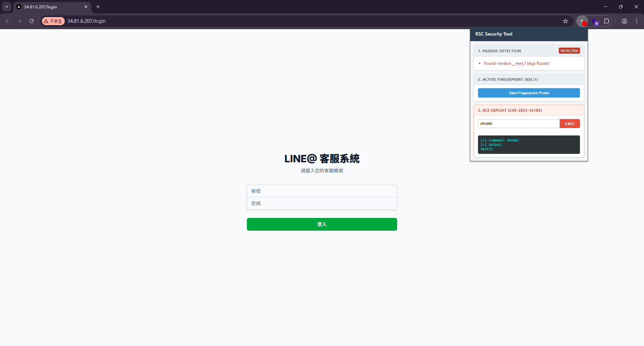This screenshot has width=644, height=346.
Task: Click the RSC Security Tool extension icon
Action: click(582, 21)
